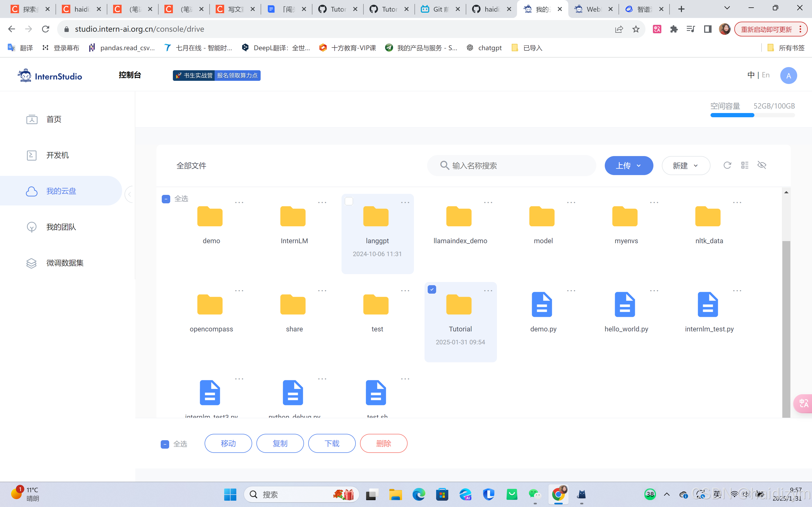Open more options for model folder
The width and height of the screenshot is (812, 507).
(571, 203)
